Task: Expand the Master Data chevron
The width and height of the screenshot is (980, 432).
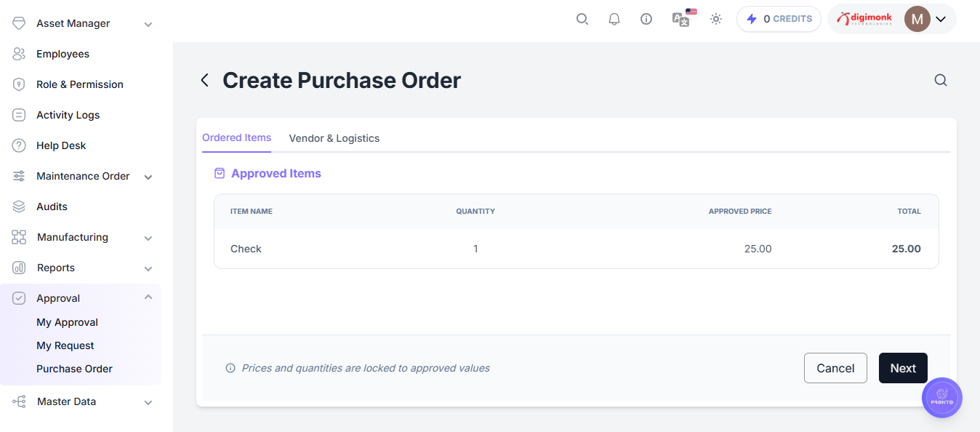Action: tap(148, 402)
